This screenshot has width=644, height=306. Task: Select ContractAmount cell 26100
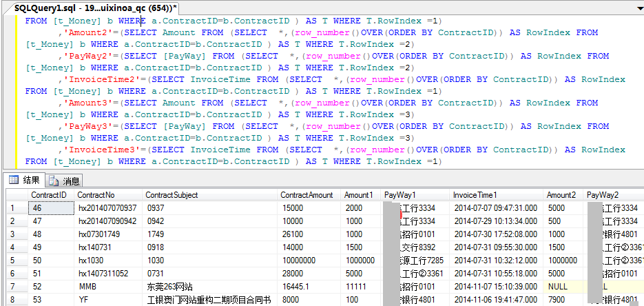(x=309, y=234)
